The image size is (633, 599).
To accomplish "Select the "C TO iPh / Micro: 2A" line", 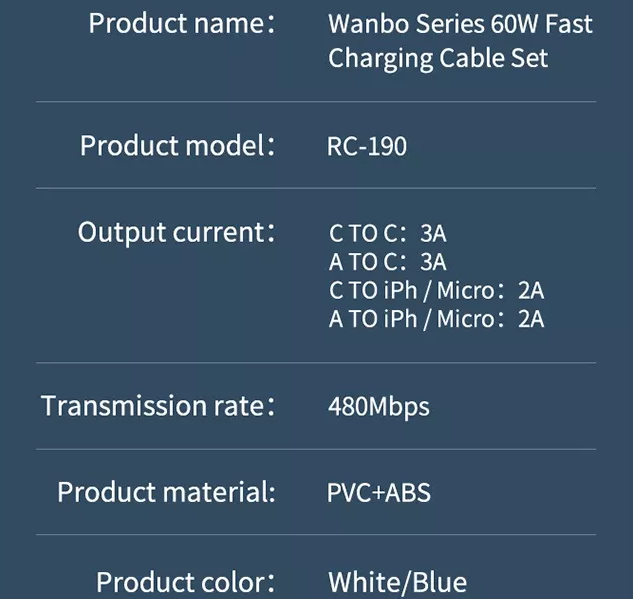I will pos(437,291).
